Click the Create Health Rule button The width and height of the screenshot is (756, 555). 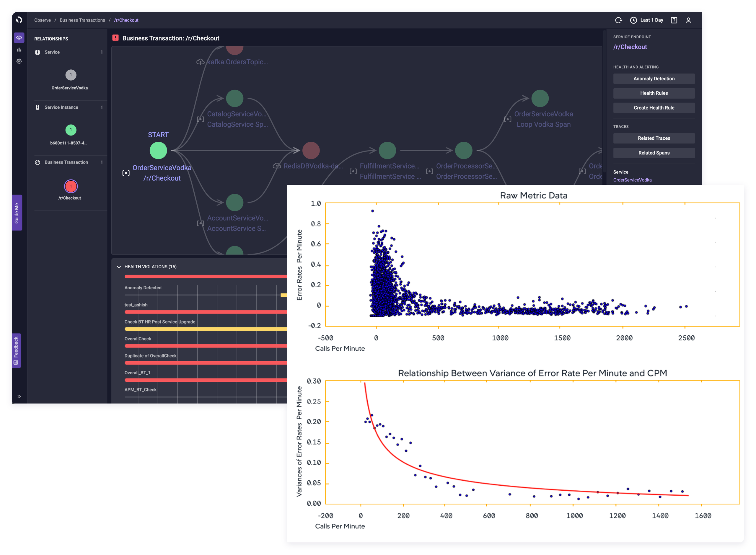654,108
